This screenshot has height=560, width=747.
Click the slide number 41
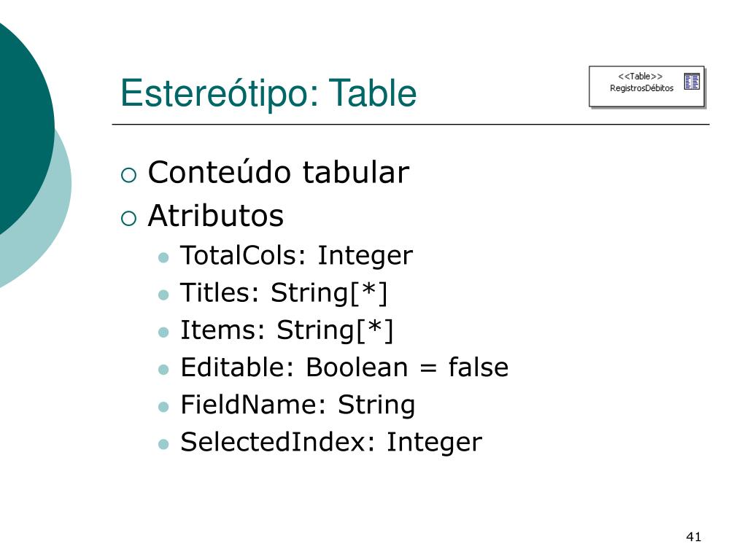(x=694, y=537)
